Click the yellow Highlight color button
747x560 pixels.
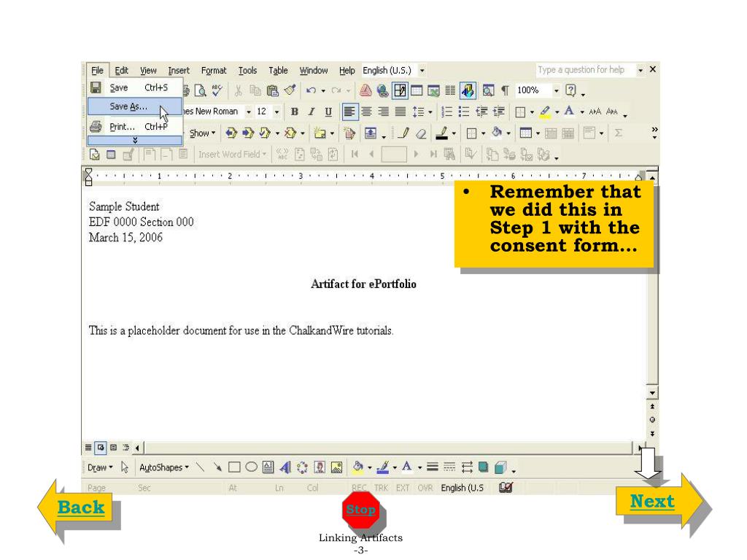point(545,112)
